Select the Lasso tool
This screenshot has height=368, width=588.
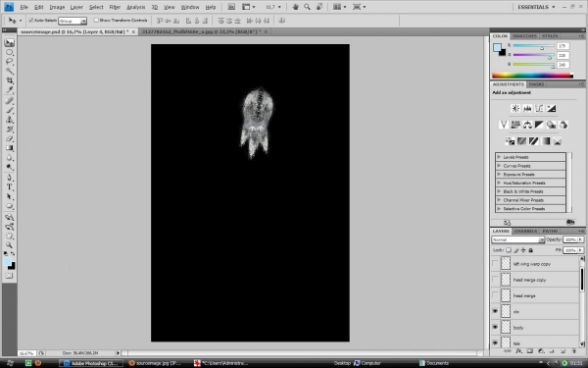(x=10, y=62)
